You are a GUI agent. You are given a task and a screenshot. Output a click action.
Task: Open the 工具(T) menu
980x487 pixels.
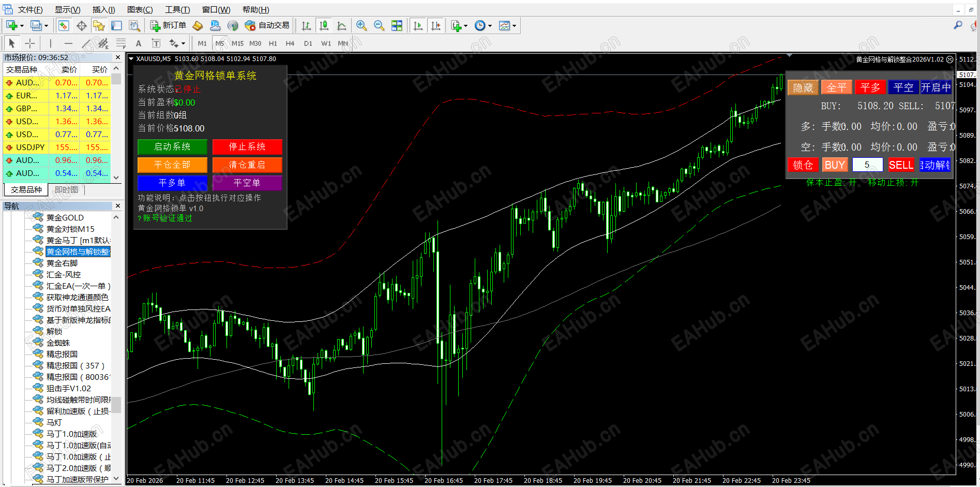point(177,10)
